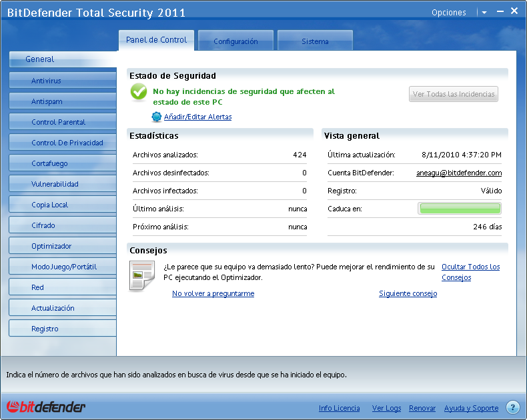Open the Info Licencia link

339,408
